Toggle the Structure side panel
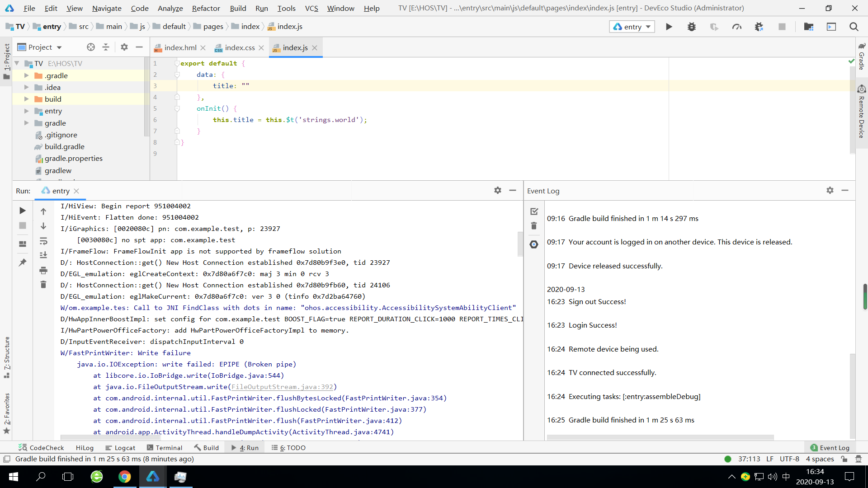868x488 pixels. 7,357
